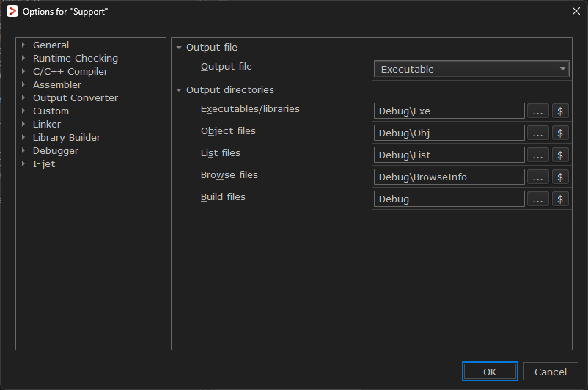Viewport: 588px width, 390px height.
Task: Edit the Debug\Exe path field
Action: pyautogui.click(x=449, y=111)
